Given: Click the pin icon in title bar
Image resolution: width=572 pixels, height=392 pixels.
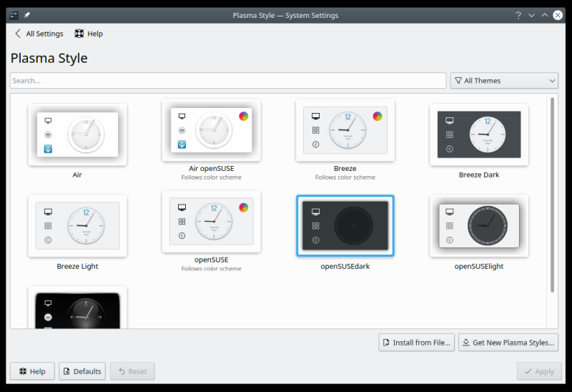Looking at the screenshot, I should [x=26, y=15].
